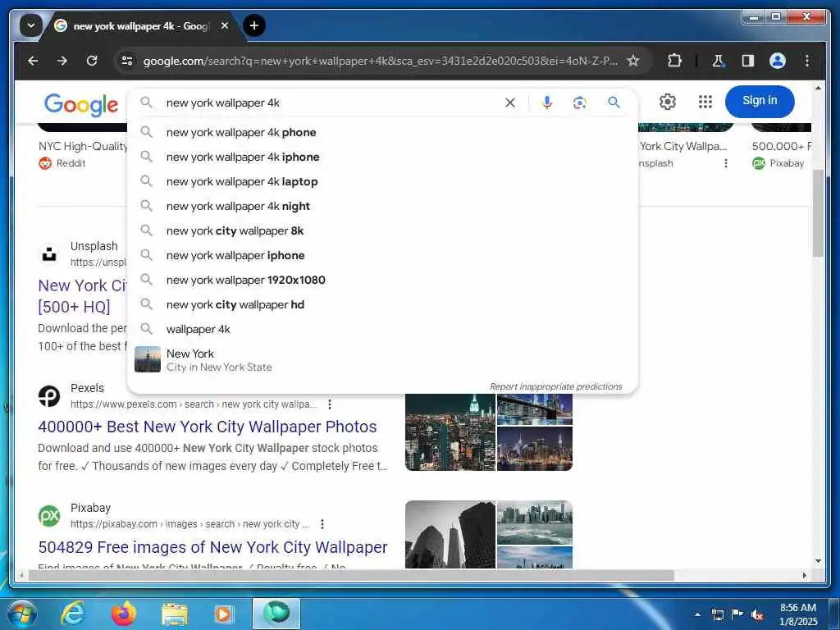This screenshot has height=630, width=840.
Task: Click the vertical page scrollbar thumb
Action: [x=818, y=213]
